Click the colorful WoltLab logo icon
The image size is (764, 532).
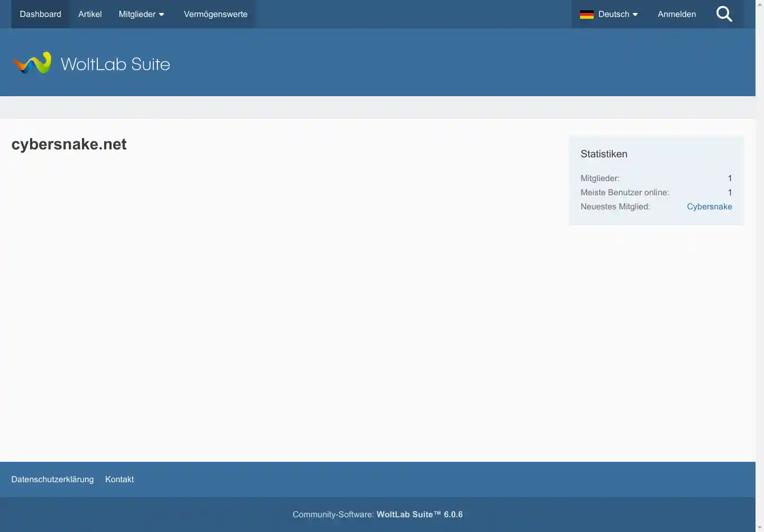pos(32,63)
